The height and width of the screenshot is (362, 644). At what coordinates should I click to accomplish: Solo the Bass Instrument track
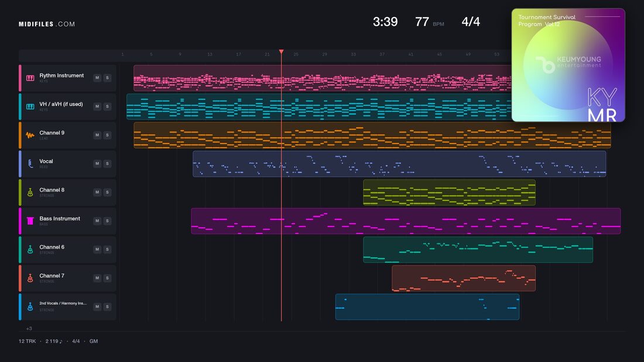[x=107, y=221]
